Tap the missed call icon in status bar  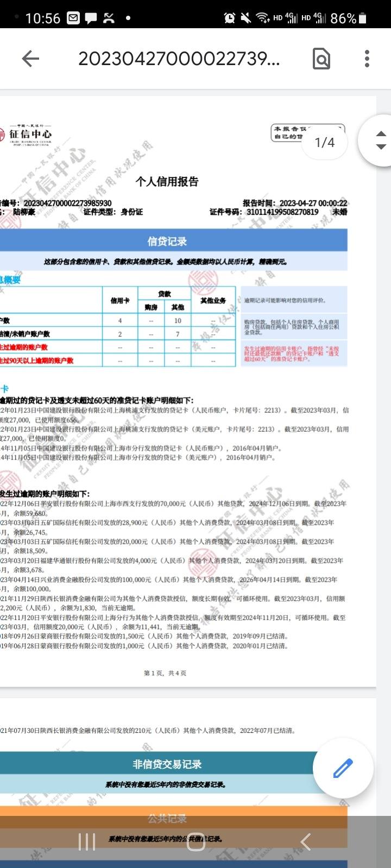109,18
